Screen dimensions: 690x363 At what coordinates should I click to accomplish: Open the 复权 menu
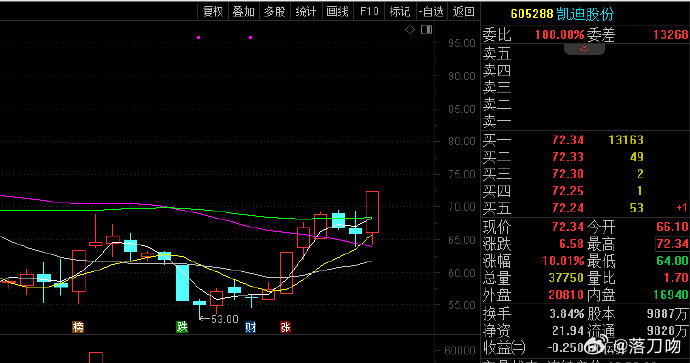(213, 11)
